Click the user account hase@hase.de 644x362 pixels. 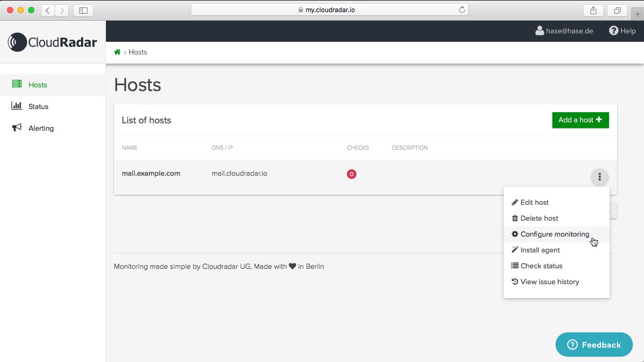564,31
